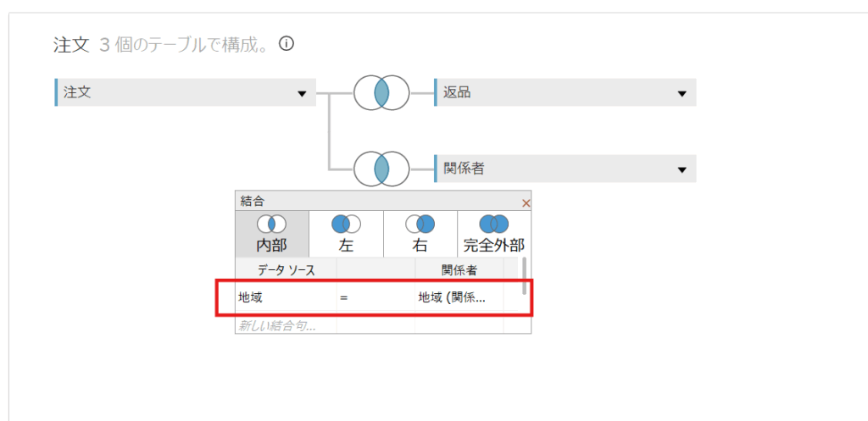
Task: Select the 返品 table box
Action: pos(551,92)
